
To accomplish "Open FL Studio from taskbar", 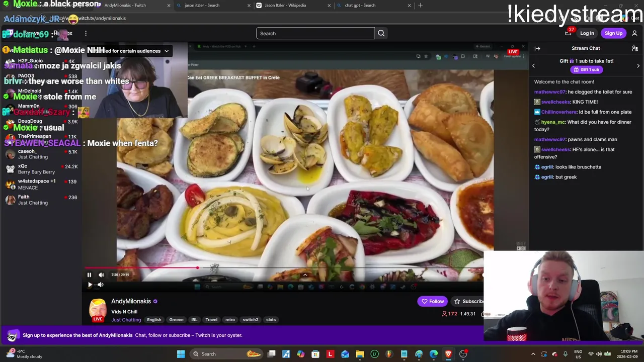I will pyautogui.click(x=389, y=354).
